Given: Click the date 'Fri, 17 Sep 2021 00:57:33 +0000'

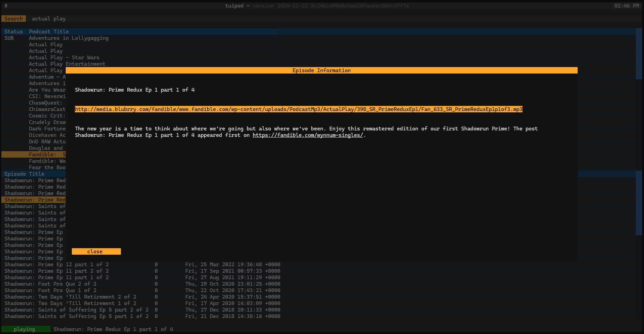Looking at the screenshot, I should point(233,271).
